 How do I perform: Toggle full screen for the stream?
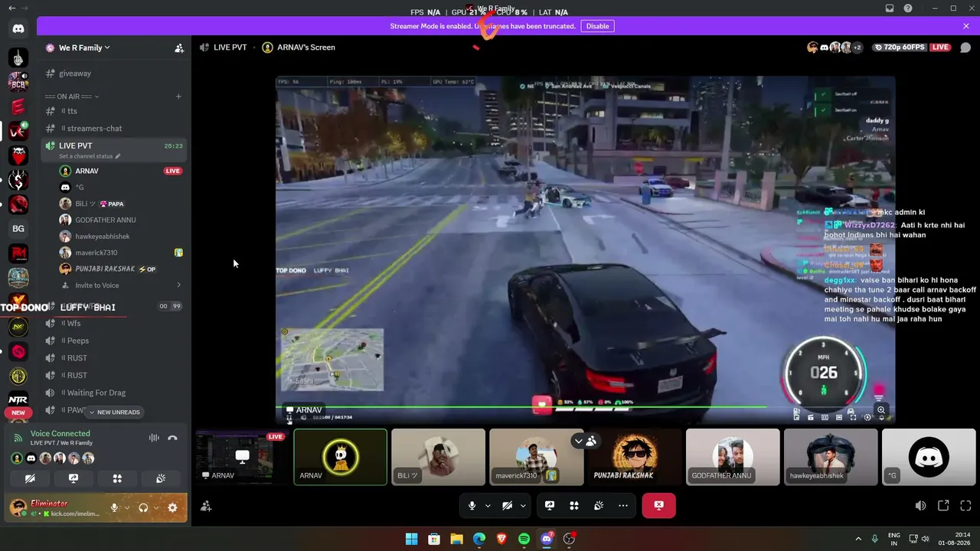point(965,506)
